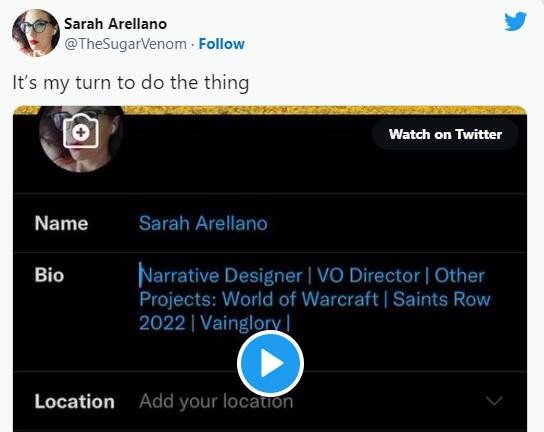Click World of Warcraft in the bio
This screenshot has width=544, height=432.
point(300,299)
